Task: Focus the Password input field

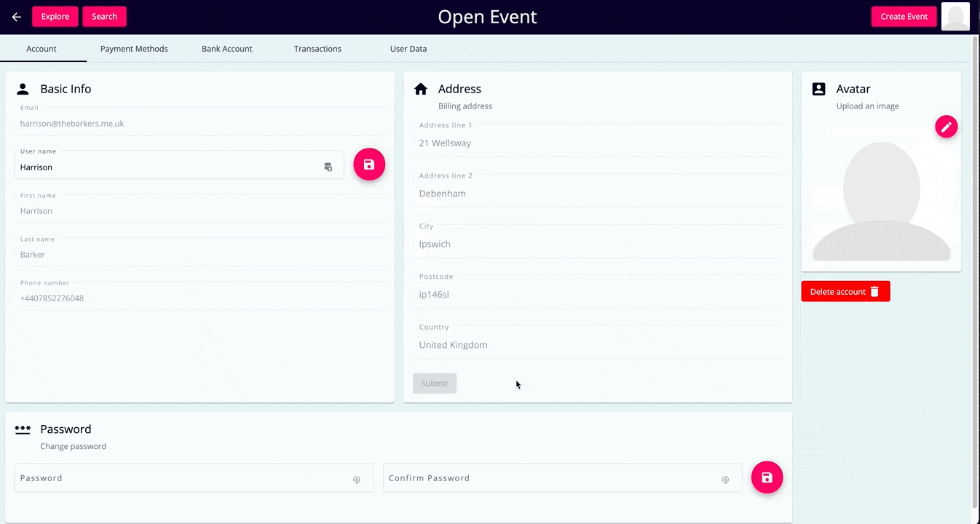Action: tap(194, 478)
